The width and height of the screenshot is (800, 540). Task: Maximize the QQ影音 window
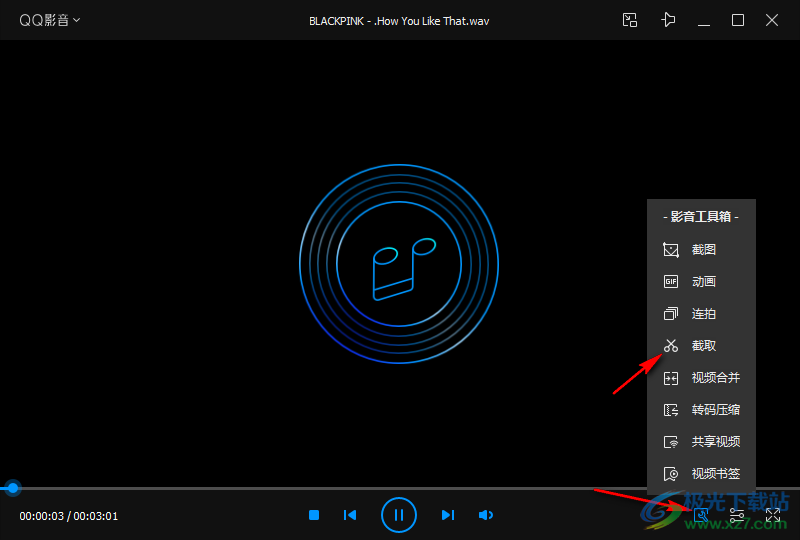(x=738, y=20)
